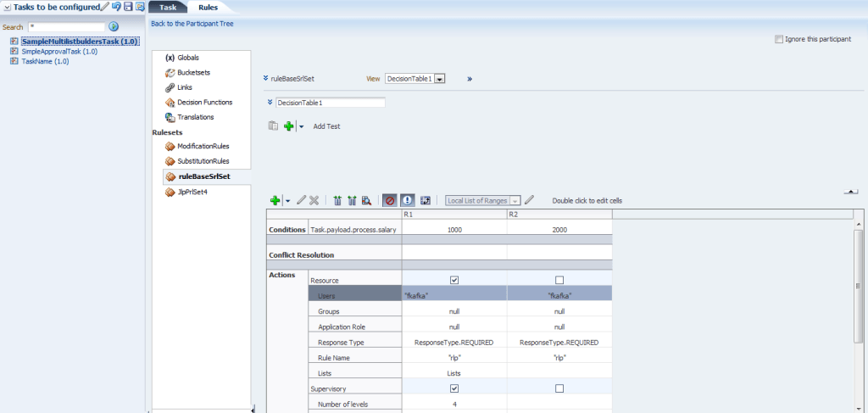Viewport: 868px width, 413px height.
Task: Click the green plus icon beside Add Test
Action: point(288,126)
